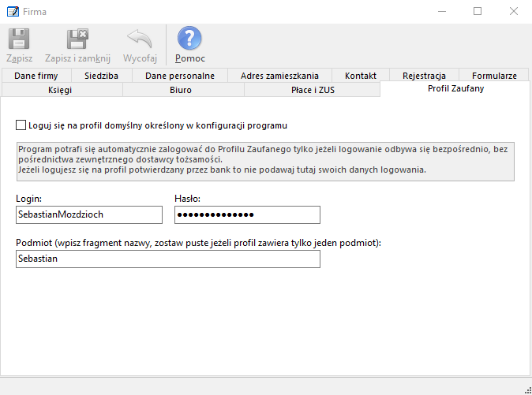
Task: Open the Formularze tab
Action: [x=493, y=76]
